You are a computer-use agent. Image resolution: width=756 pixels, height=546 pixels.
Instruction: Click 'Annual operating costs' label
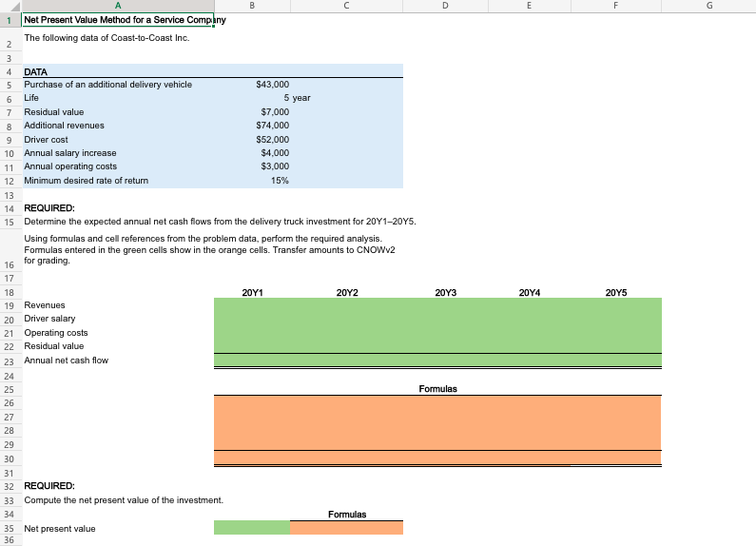pos(70,166)
